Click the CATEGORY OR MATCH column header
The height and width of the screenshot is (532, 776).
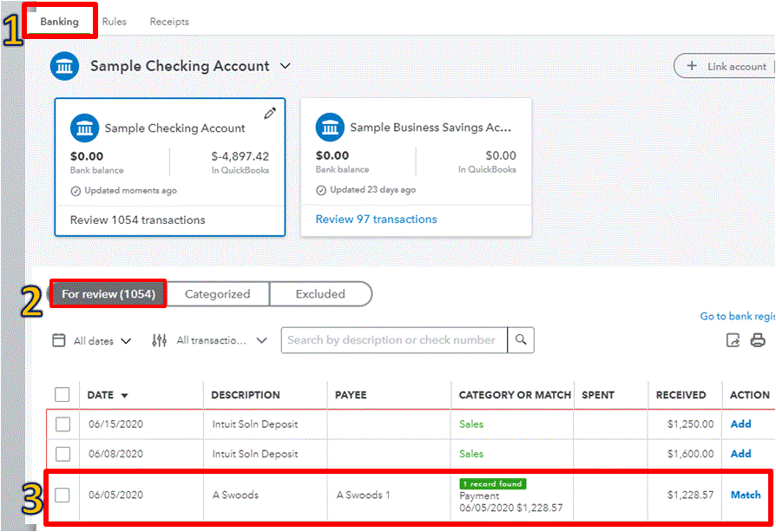(515, 395)
